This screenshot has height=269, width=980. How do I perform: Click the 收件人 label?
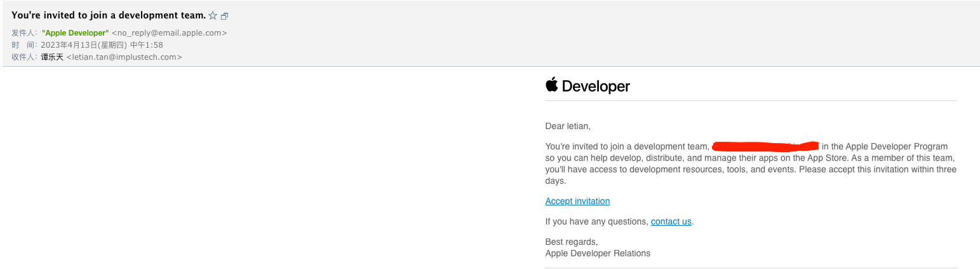(25, 57)
